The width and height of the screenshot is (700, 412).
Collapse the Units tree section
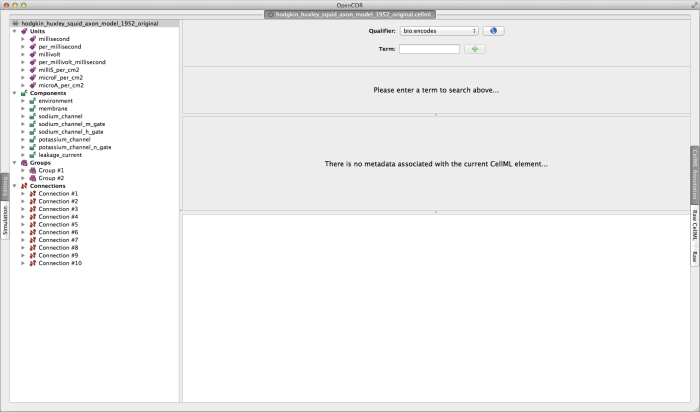[x=14, y=30]
